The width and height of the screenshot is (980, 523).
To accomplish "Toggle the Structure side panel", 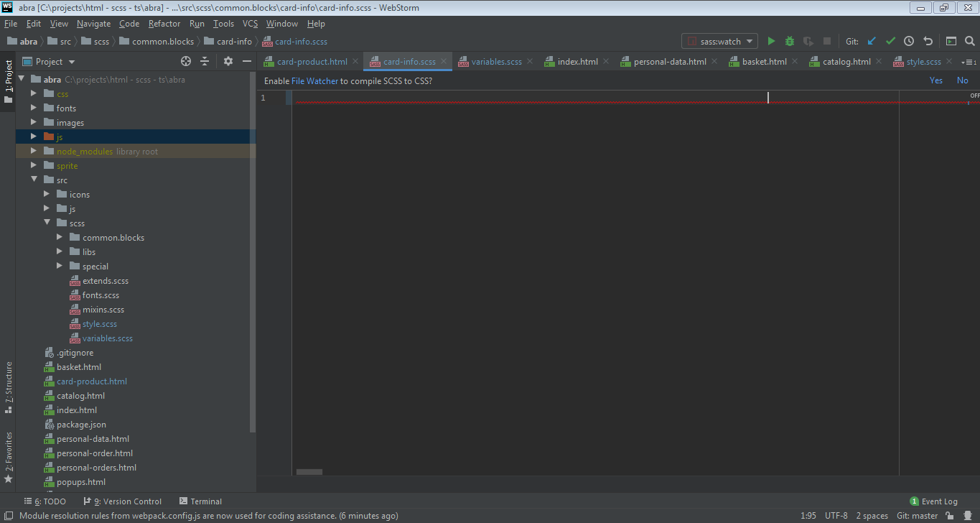I will [x=8, y=388].
